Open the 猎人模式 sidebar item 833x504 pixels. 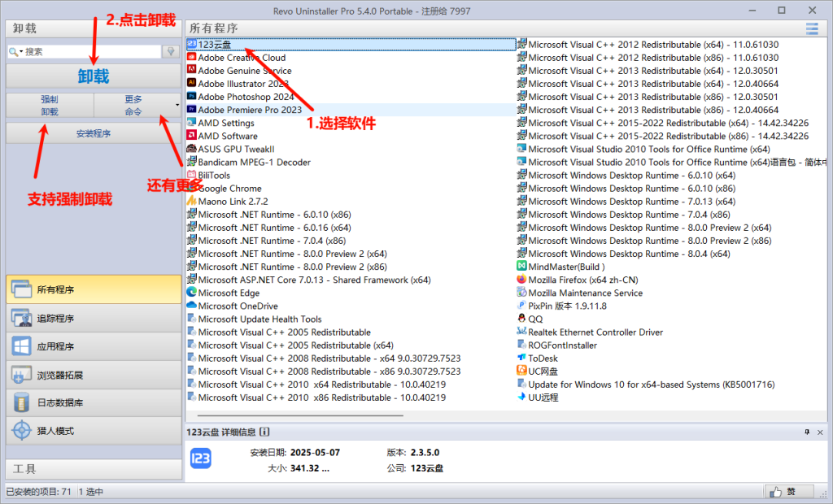[93, 430]
